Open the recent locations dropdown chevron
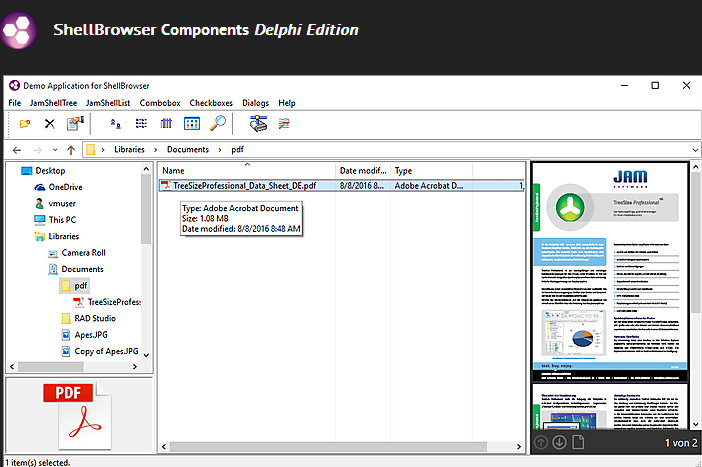 tap(55, 150)
